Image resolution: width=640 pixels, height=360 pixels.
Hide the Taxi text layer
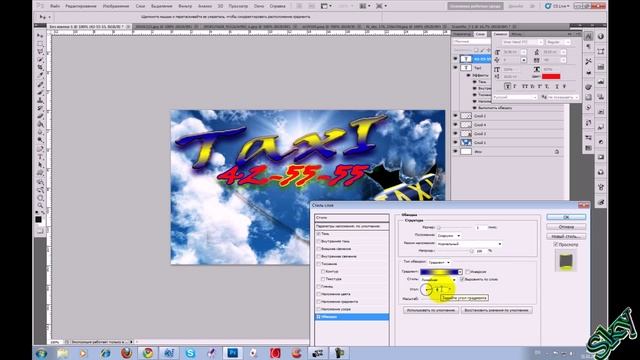pyautogui.click(x=456, y=68)
